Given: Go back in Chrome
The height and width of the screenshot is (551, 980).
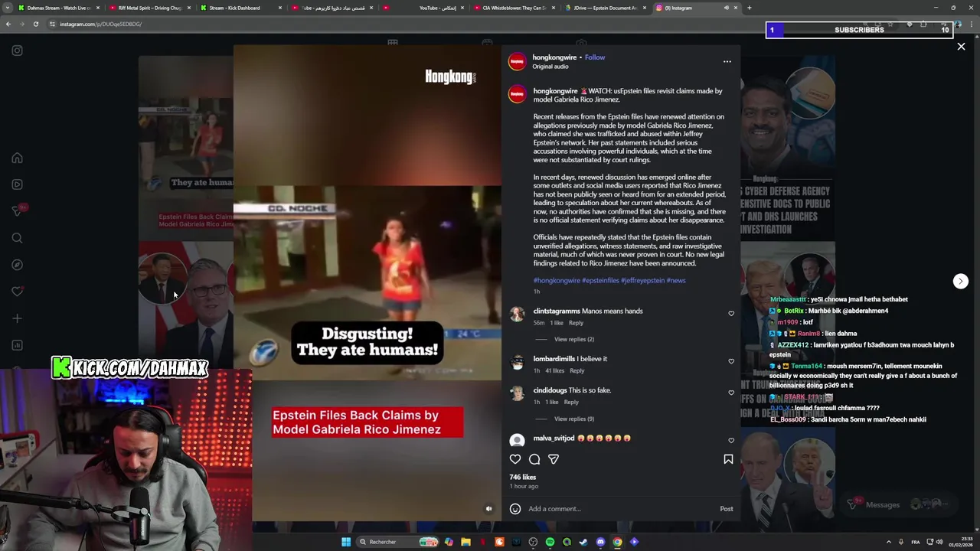Looking at the screenshot, I should (x=8, y=24).
